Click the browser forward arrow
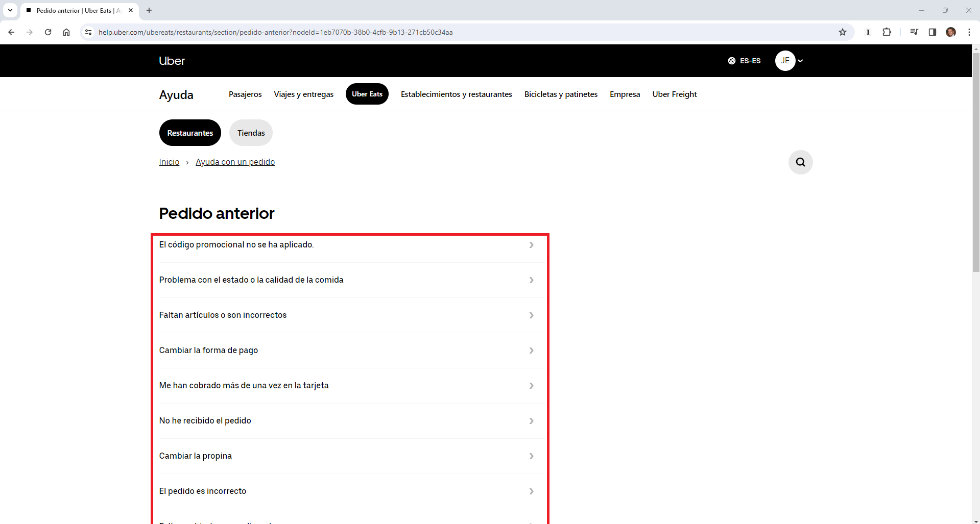Image resolution: width=980 pixels, height=524 pixels. coord(30,32)
